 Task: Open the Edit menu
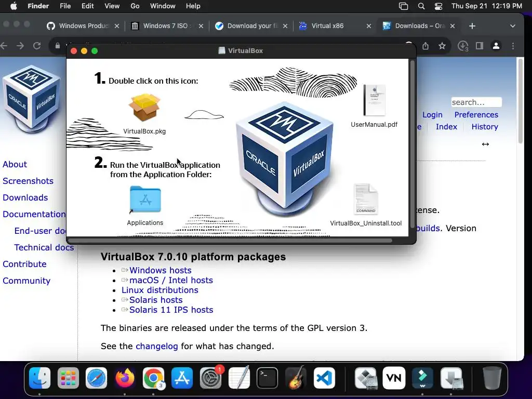(x=87, y=6)
